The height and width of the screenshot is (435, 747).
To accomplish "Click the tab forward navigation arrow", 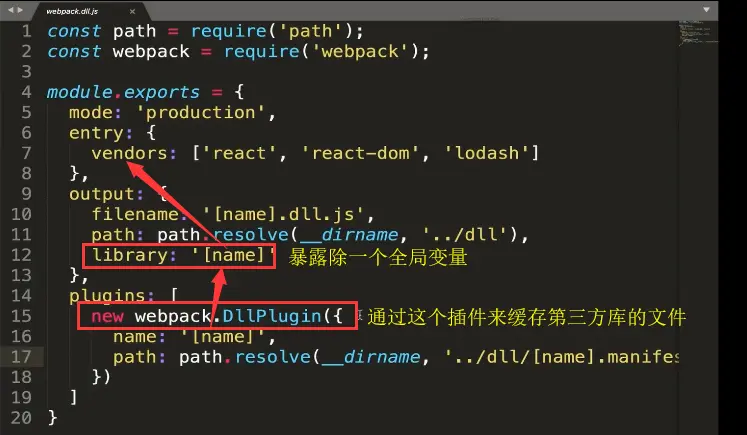I will click(20, 10).
